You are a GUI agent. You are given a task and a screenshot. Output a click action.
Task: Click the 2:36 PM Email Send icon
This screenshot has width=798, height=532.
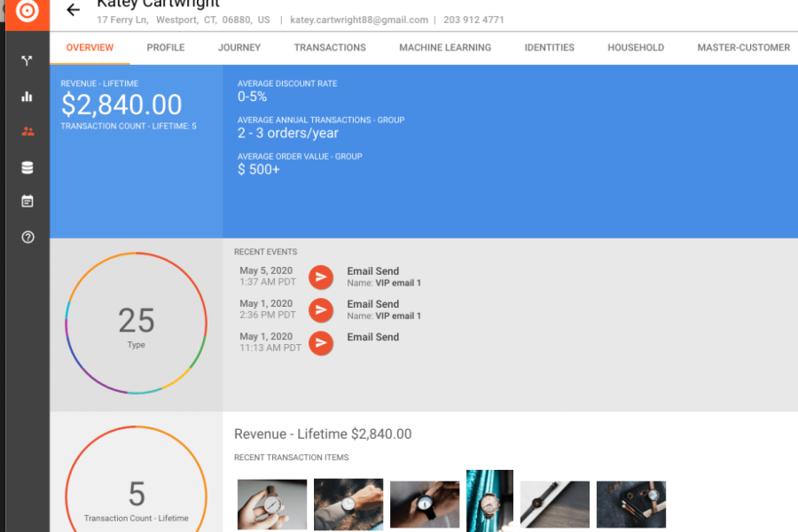321,310
